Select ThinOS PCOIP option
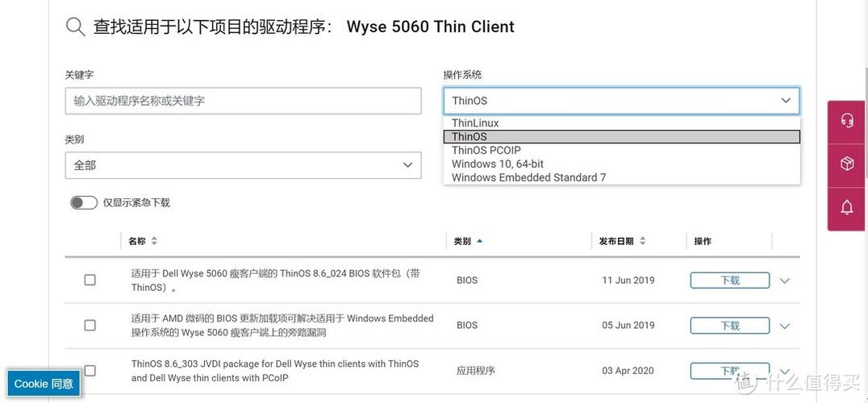This screenshot has height=403, width=868. [x=622, y=151]
